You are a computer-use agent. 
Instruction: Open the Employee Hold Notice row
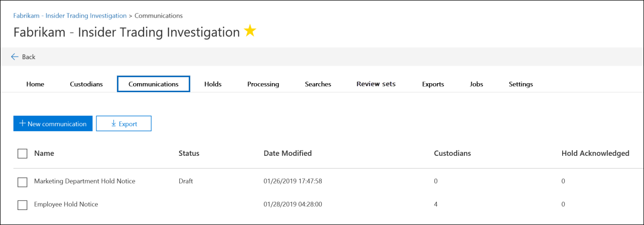pos(322,204)
